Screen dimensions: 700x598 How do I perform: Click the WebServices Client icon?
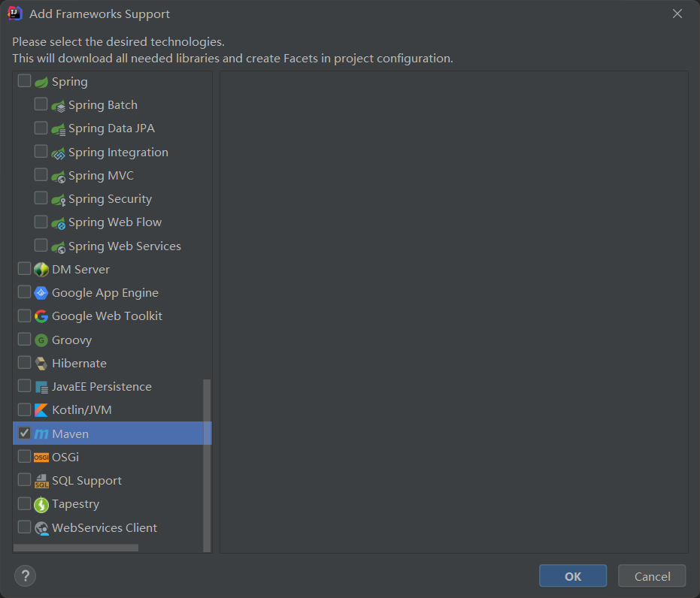point(41,528)
